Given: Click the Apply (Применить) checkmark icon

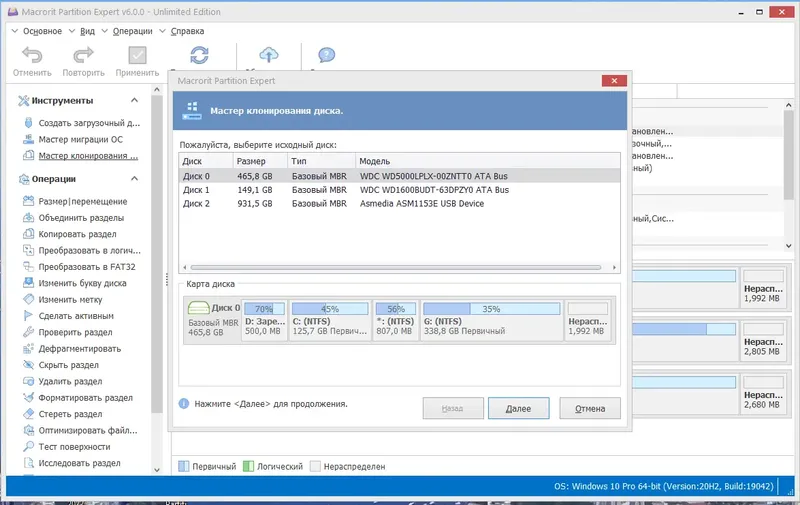Looking at the screenshot, I should click(137, 55).
